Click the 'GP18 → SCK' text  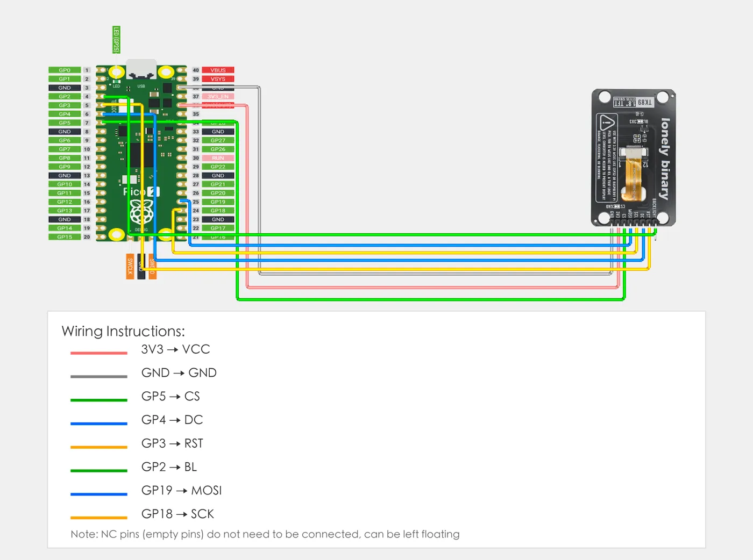pos(177,514)
